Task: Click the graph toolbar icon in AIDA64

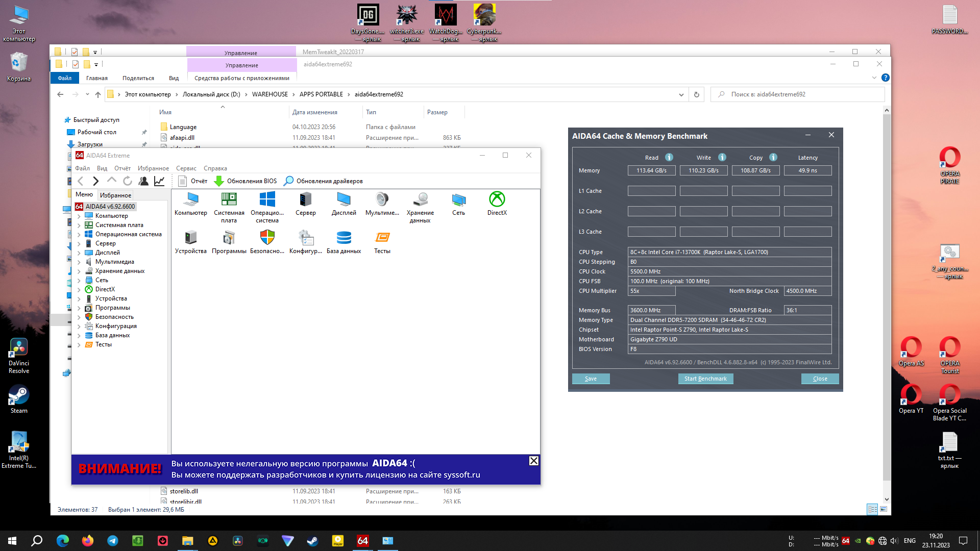Action: click(159, 181)
